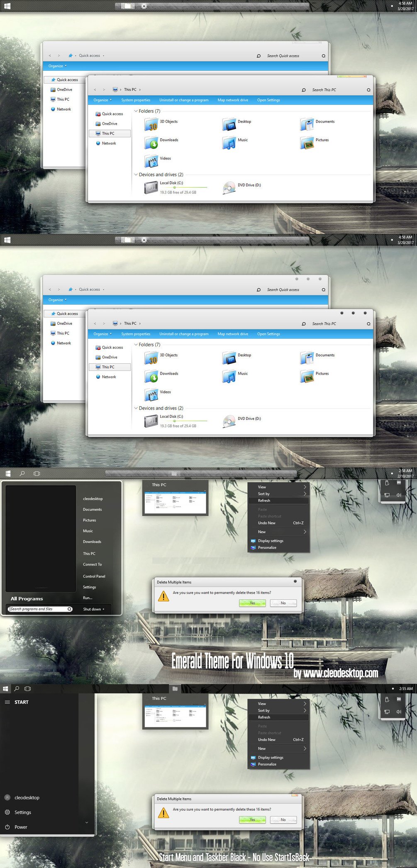The width and height of the screenshot is (417, 868).
Task: Collapse Folders (7) group in topmost This PC window
Action: coord(136,111)
